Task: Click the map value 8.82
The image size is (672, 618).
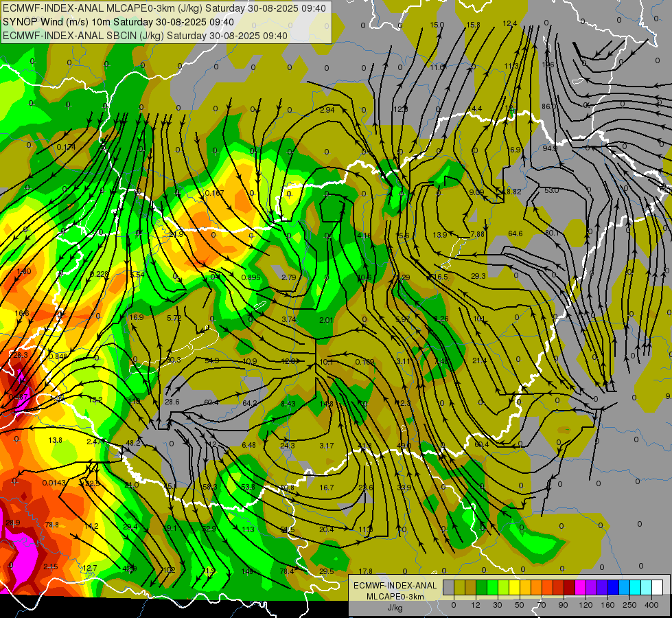Action: pos(514,192)
